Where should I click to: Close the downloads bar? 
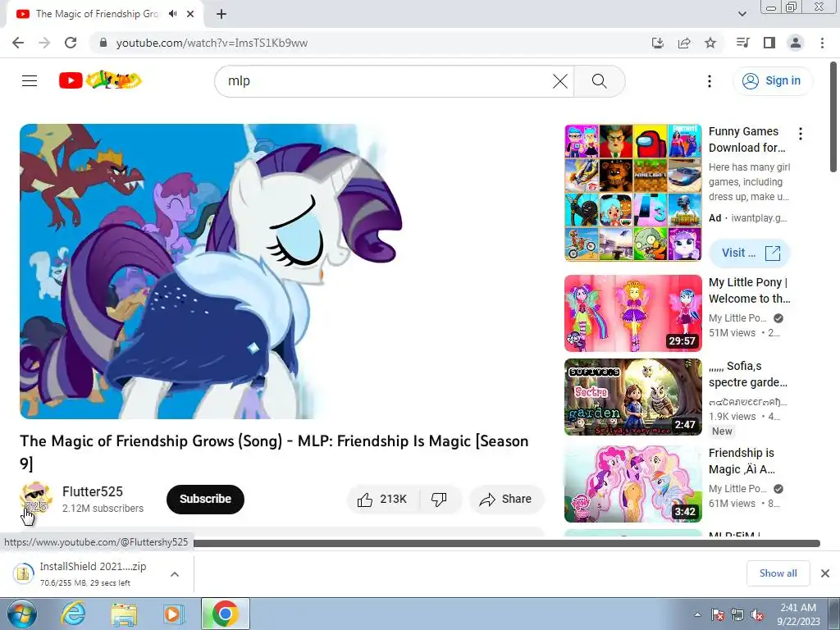click(x=825, y=573)
